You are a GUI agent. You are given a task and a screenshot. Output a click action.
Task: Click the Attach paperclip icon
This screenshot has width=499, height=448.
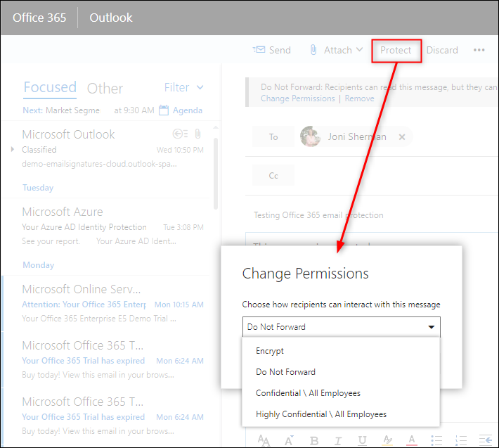tap(313, 50)
